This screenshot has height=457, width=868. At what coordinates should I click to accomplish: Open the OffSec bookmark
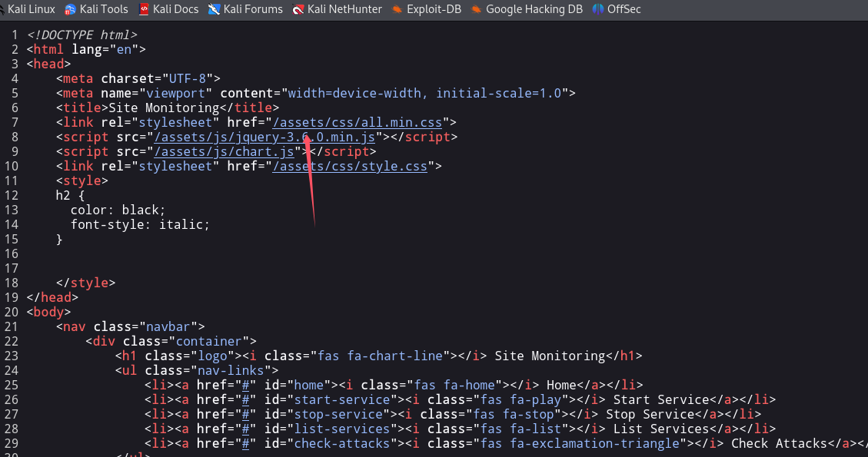click(x=616, y=9)
